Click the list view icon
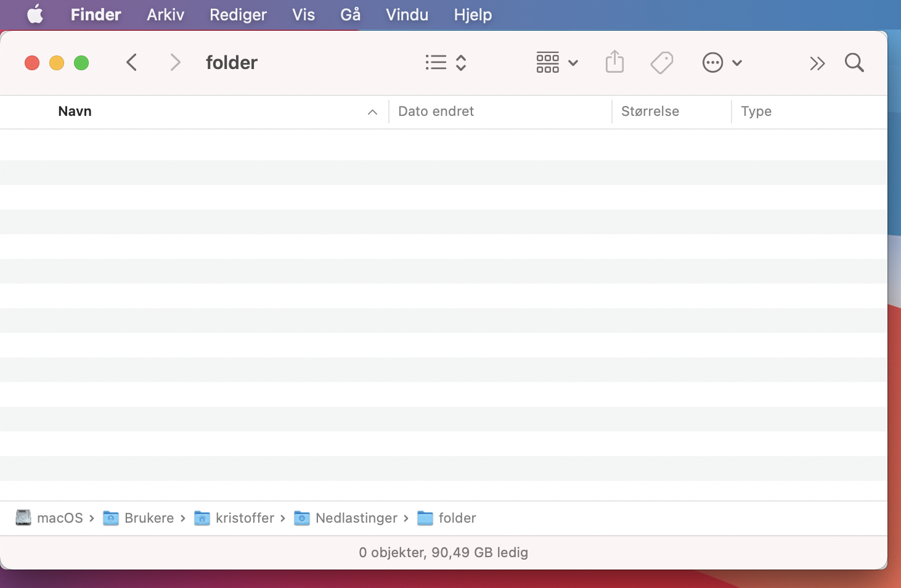The width and height of the screenshot is (901, 588). [436, 62]
